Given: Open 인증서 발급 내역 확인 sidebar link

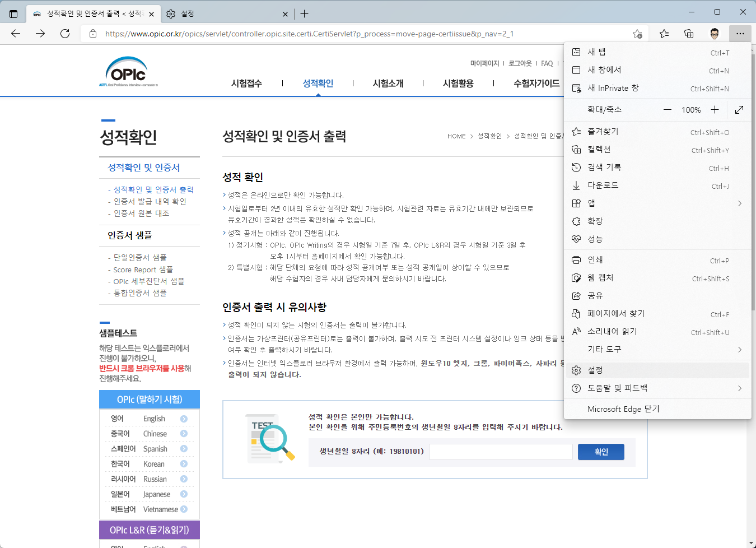Looking at the screenshot, I should [150, 202].
